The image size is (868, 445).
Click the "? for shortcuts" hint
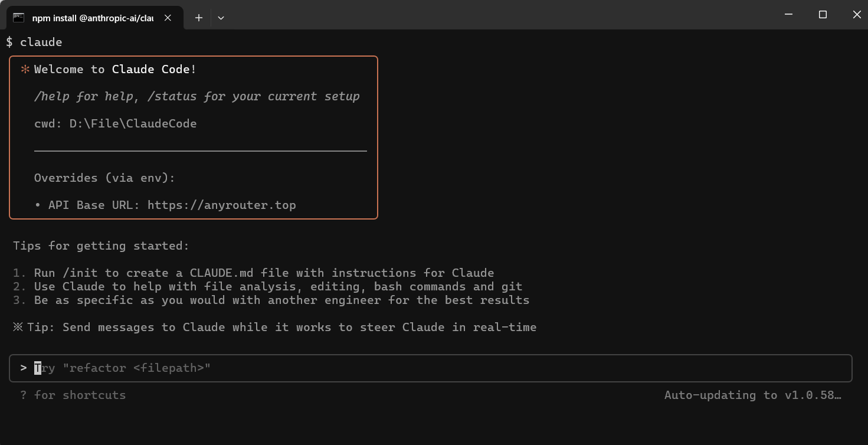click(x=73, y=395)
